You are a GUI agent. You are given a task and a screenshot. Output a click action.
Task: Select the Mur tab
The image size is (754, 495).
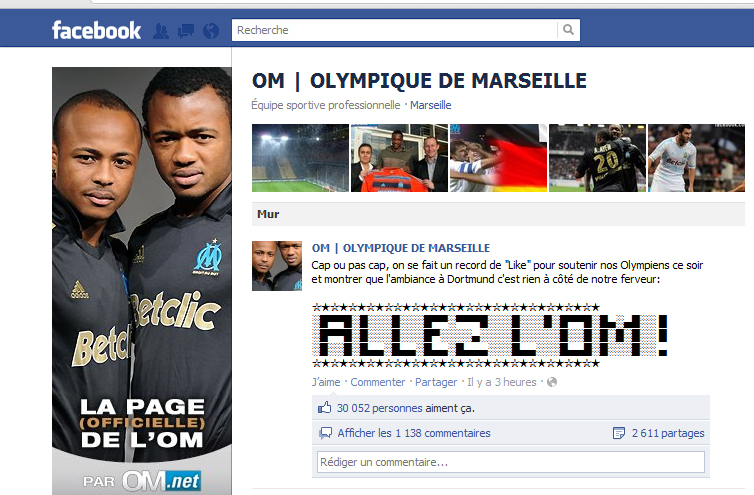pyautogui.click(x=268, y=214)
